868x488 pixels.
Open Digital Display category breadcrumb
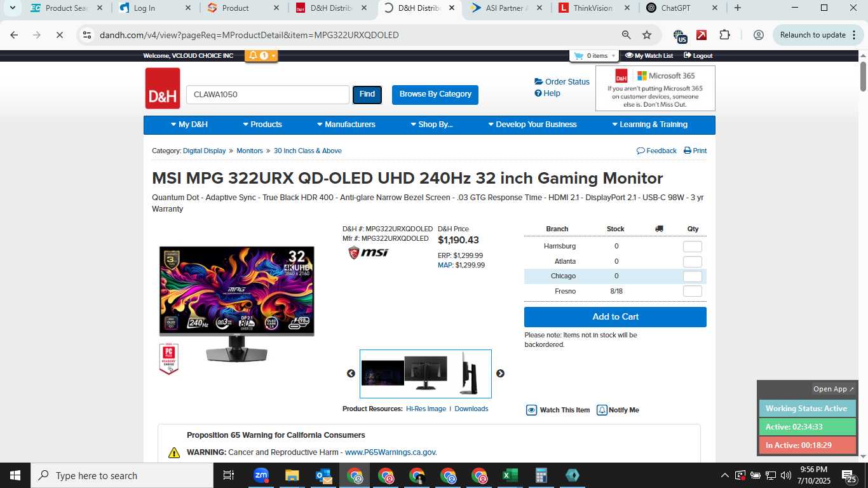coord(204,151)
